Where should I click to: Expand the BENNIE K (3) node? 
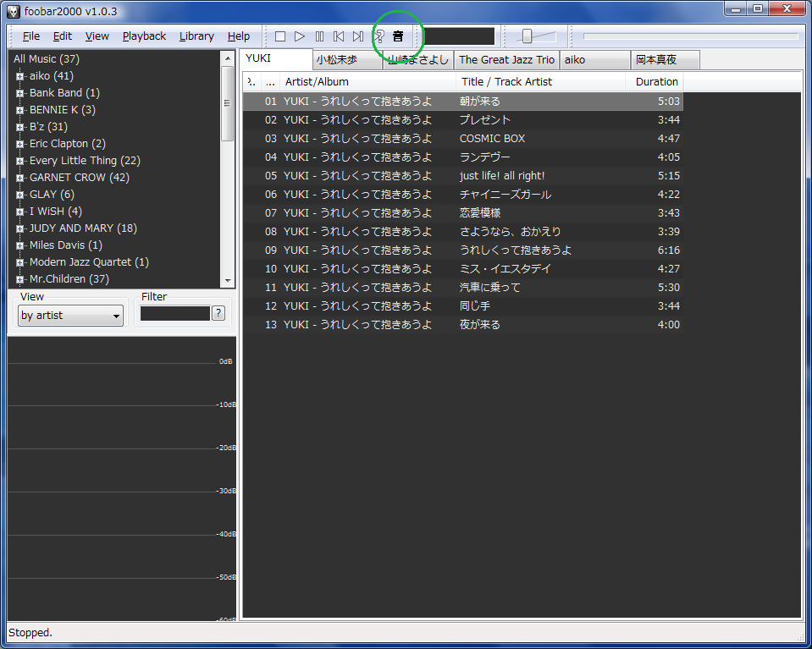tap(19, 110)
